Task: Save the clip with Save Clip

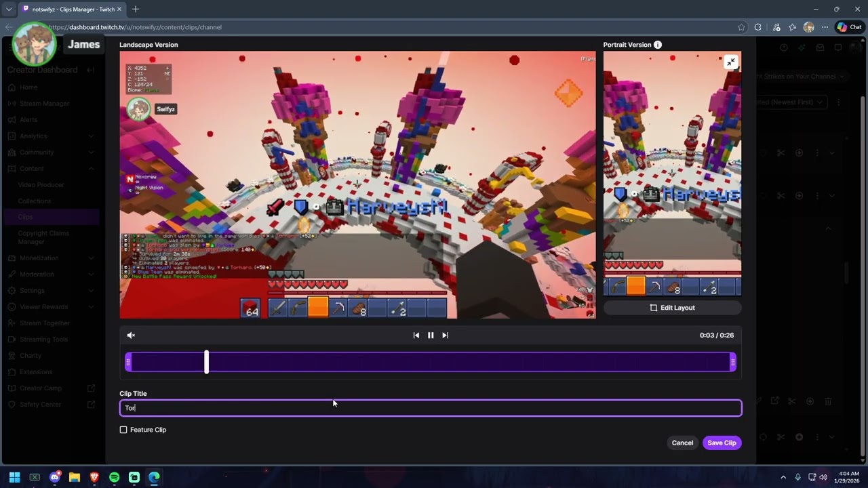Action: [722, 443]
